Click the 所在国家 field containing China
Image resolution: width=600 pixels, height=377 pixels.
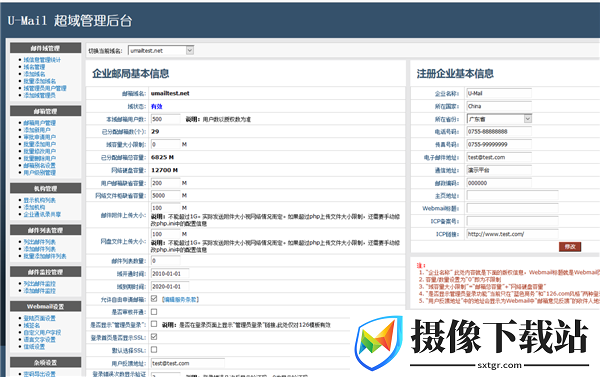[x=499, y=106]
